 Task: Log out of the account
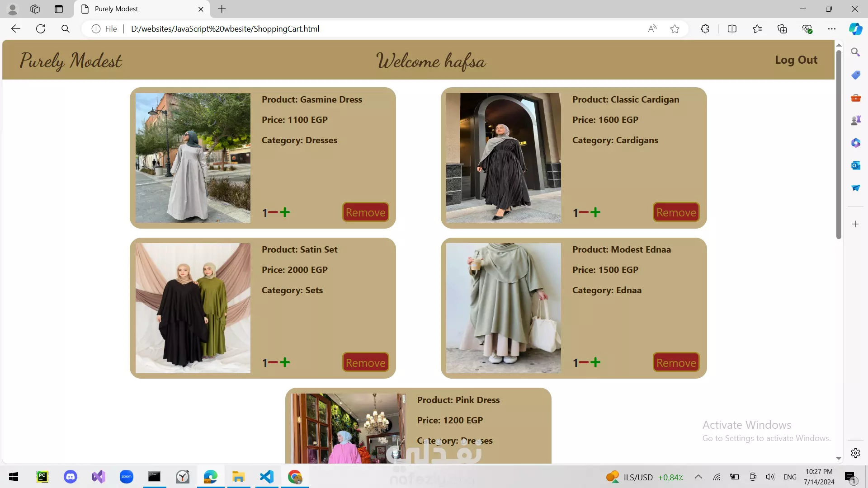click(796, 60)
